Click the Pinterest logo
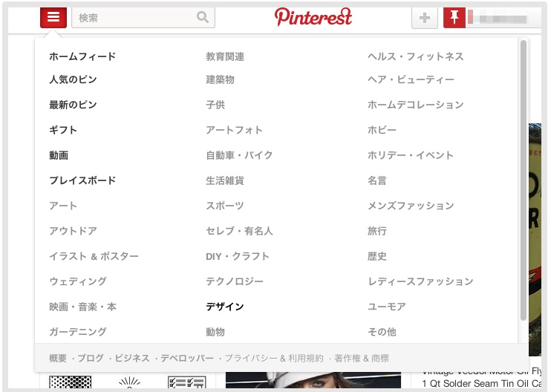This screenshot has width=551, height=392. tap(313, 17)
